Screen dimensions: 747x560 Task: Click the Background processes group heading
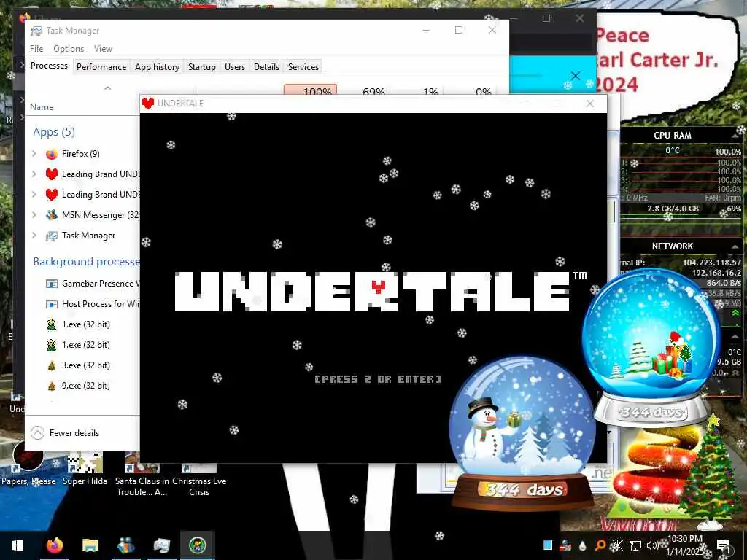tap(86, 262)
